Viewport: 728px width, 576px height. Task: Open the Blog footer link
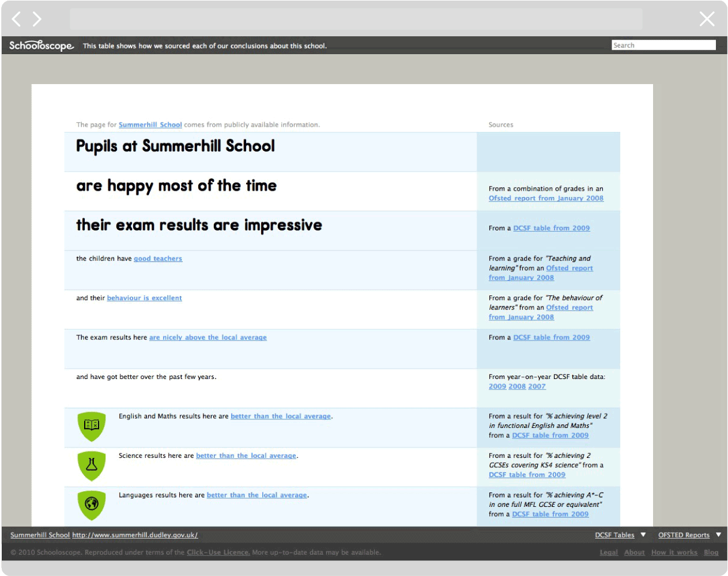coord(711,552)
